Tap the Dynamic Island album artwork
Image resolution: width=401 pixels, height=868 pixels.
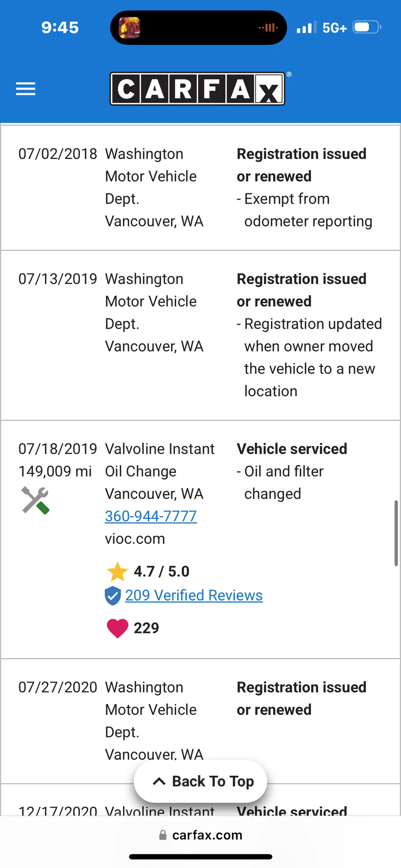pyautogui.click(x=129, y=28)
